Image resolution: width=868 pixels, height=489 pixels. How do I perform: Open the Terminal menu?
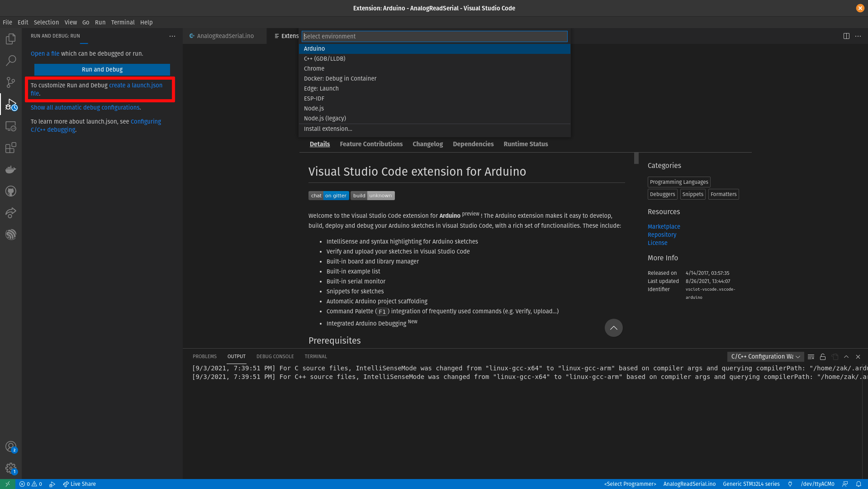123,22
